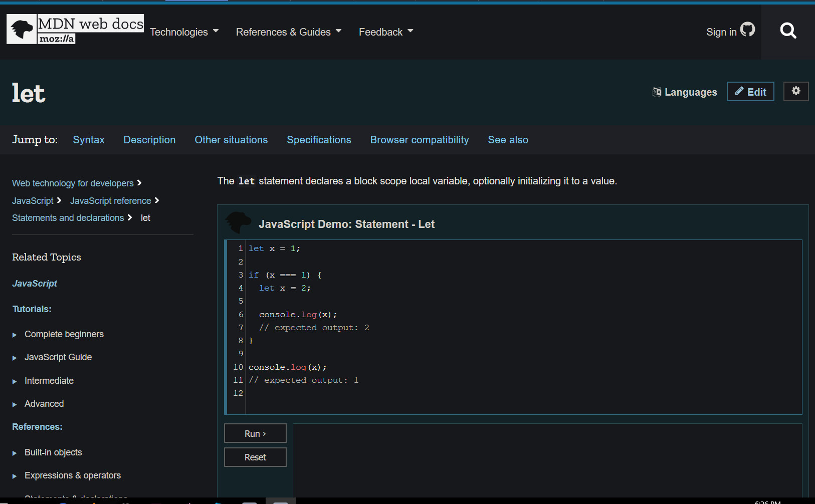Open the JavaScript reference breadcrumb
Image resolution: width=815 pixels, height=504 pixels.
pos(110,201)
